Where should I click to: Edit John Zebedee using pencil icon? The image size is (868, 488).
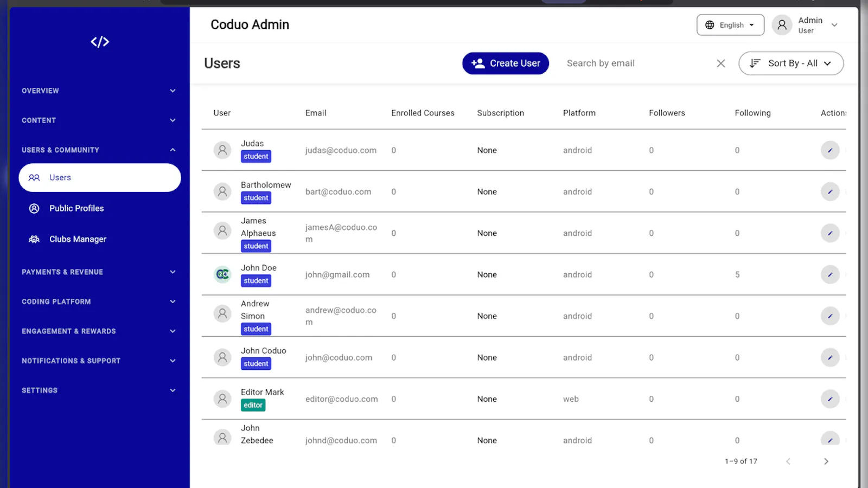[830, 439]
